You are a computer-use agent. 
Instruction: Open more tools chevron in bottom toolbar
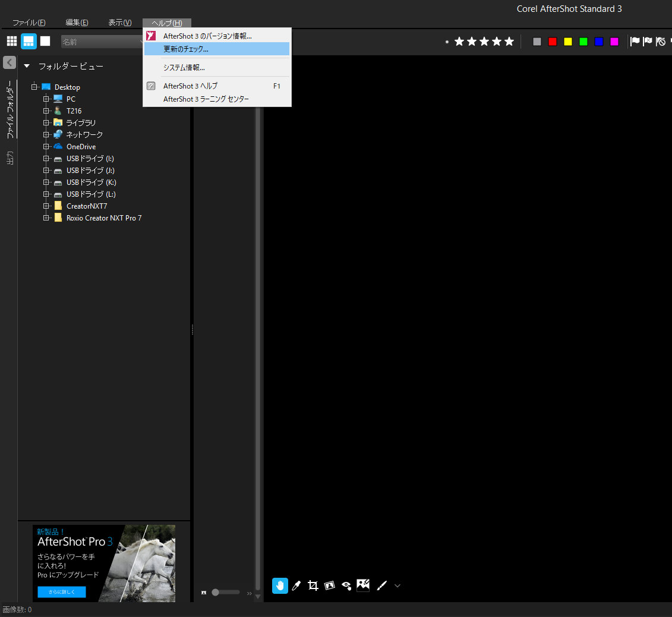point(397,585)
